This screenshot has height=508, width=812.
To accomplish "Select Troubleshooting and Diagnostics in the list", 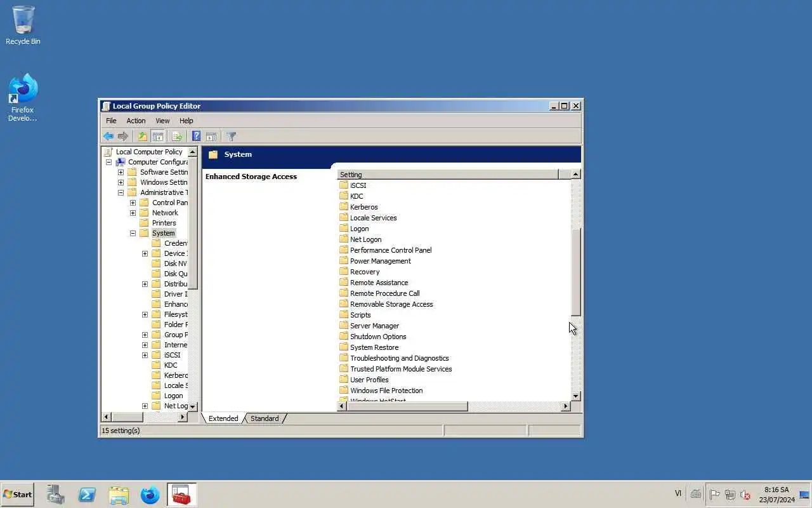I will (399, 358).
